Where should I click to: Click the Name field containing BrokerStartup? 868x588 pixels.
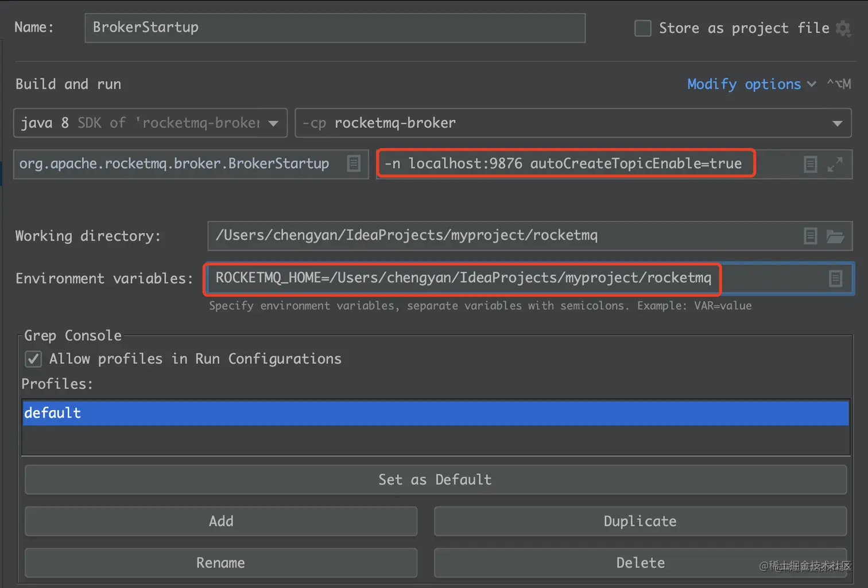point(335,28)
